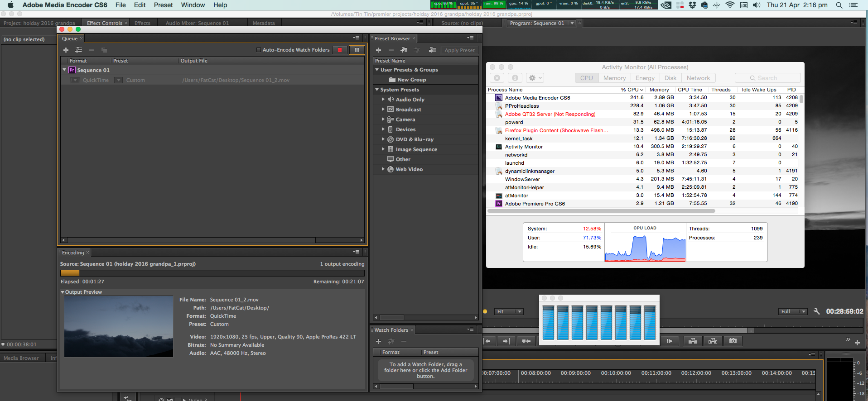This screenshot has width=868, height=401.
Task: Open the Custom preset dropdown
Action: tap(118, 80)
